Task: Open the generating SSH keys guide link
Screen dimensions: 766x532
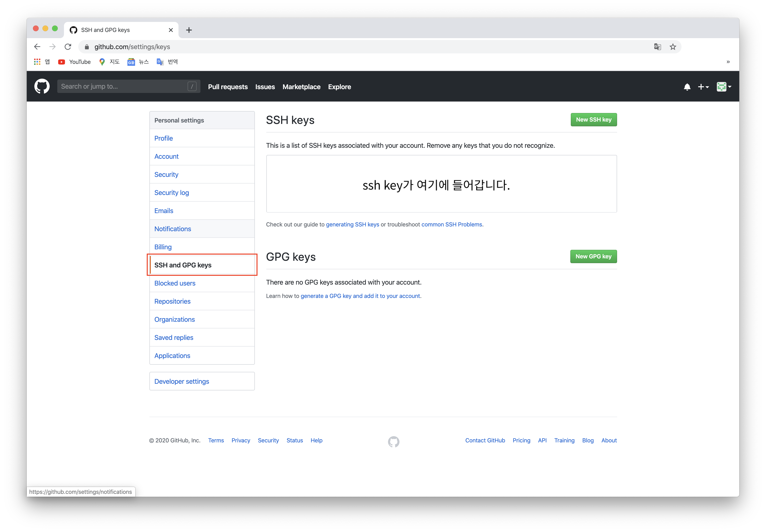Action: pyautogui.click(x=352, y=224)
